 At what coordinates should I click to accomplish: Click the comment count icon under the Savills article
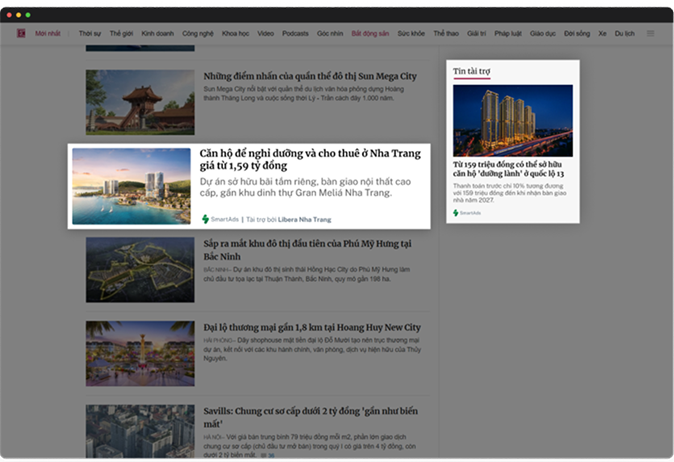pos(263,455)
